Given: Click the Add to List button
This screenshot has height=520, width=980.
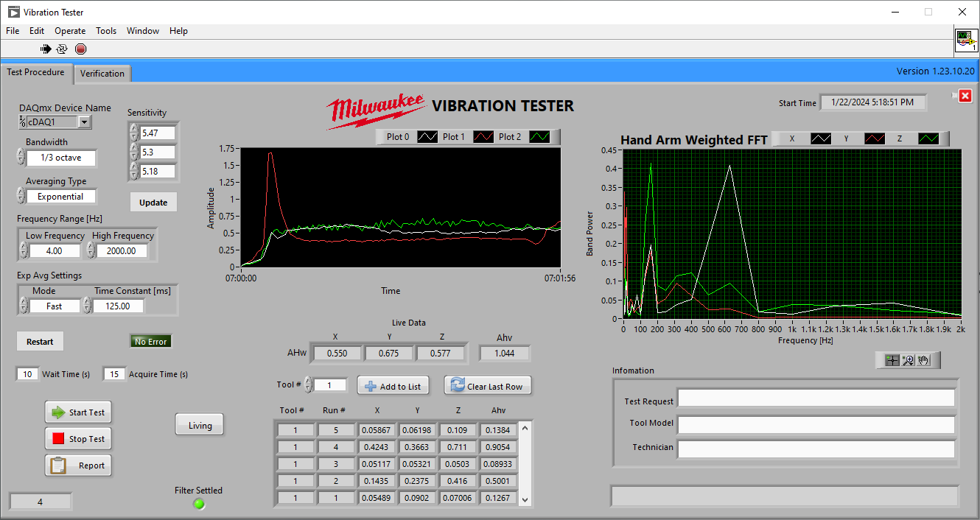Looking at the screenshot, I should coord(393,386).
